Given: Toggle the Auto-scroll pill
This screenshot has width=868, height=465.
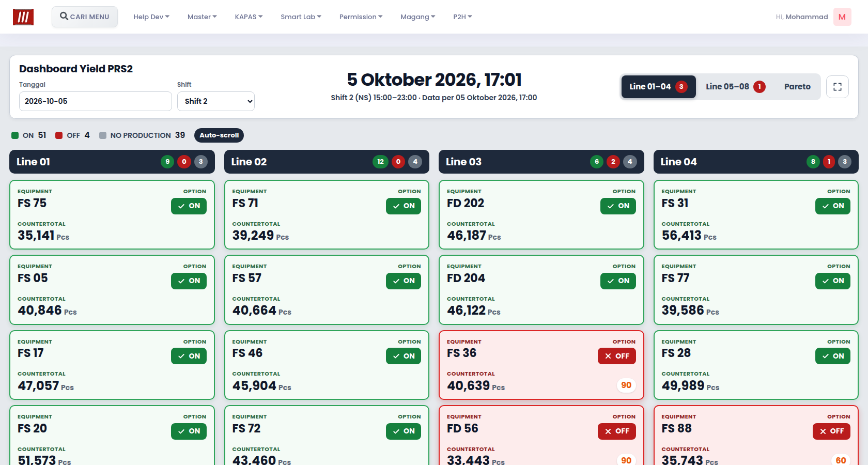Looking at the screenshot, I should click(219, 135).
